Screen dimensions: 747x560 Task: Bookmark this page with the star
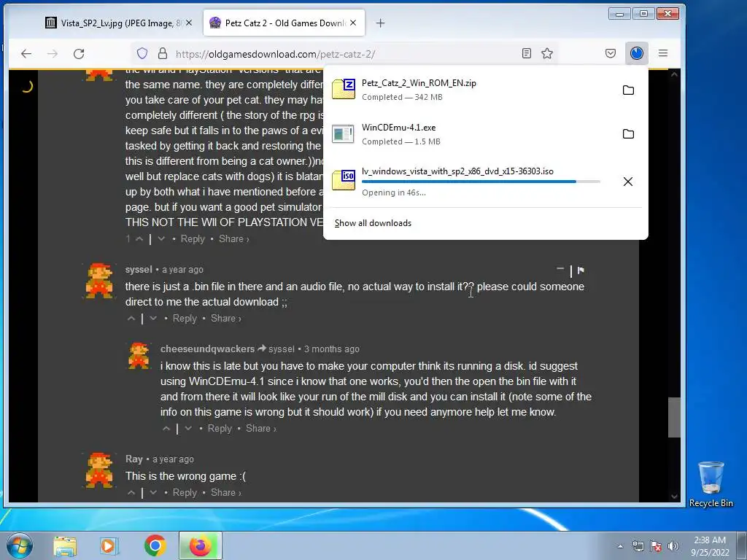pyautogui.click(x=547, y=53)
